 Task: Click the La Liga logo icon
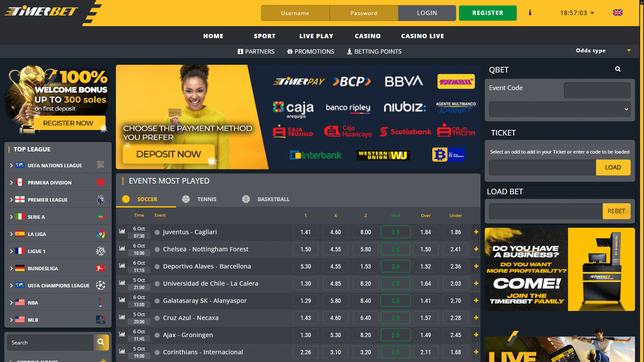[x=100, y=234]
